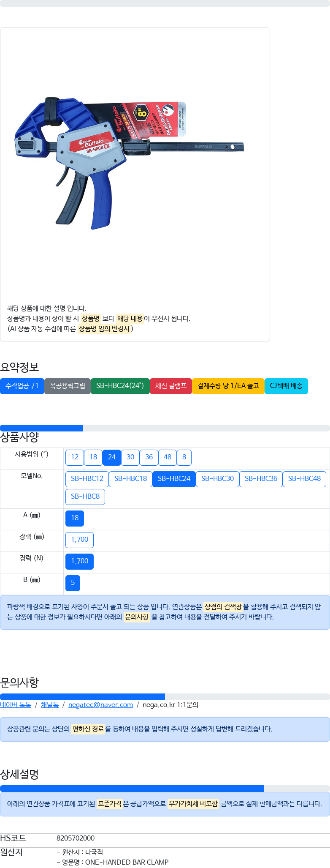This screenshot has width=330, height=868.
Task: Click the A (㎜) value 18
Action: 75,518
